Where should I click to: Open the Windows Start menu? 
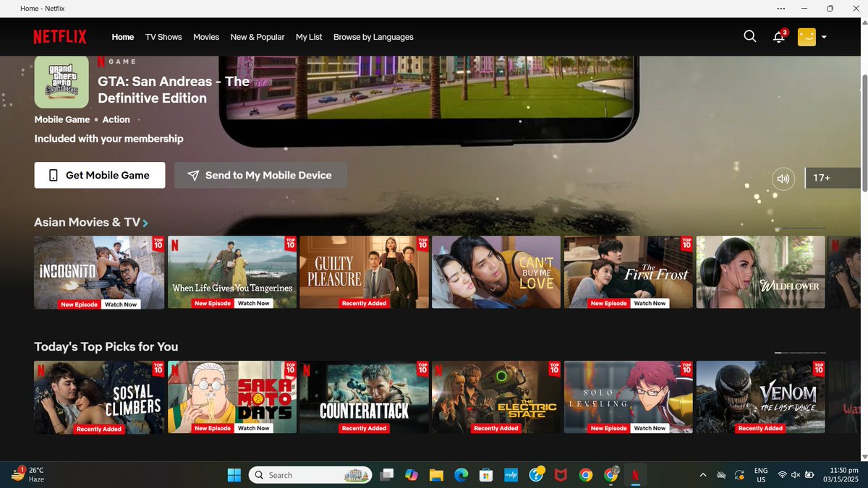[234, 475]
